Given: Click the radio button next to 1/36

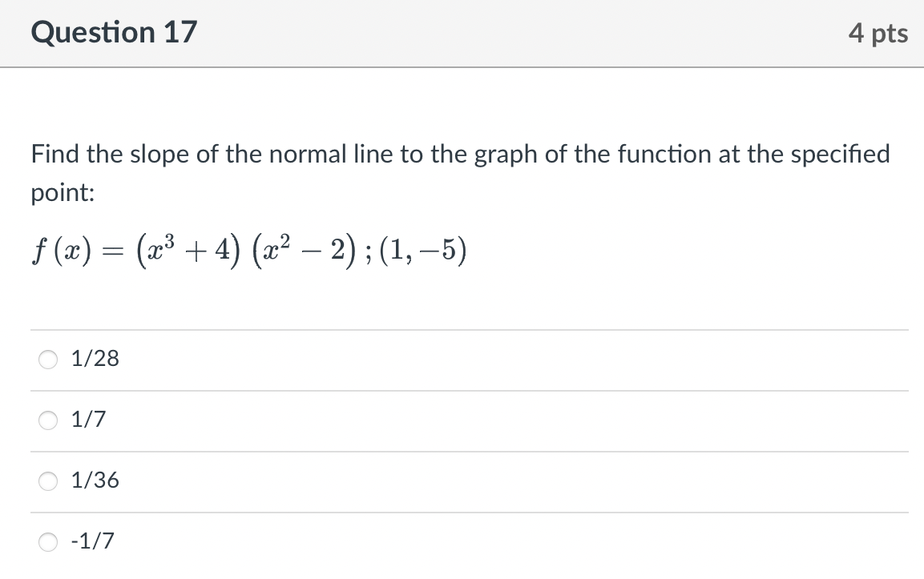Looking at the screenshot, I should click(x=47, y=480).
